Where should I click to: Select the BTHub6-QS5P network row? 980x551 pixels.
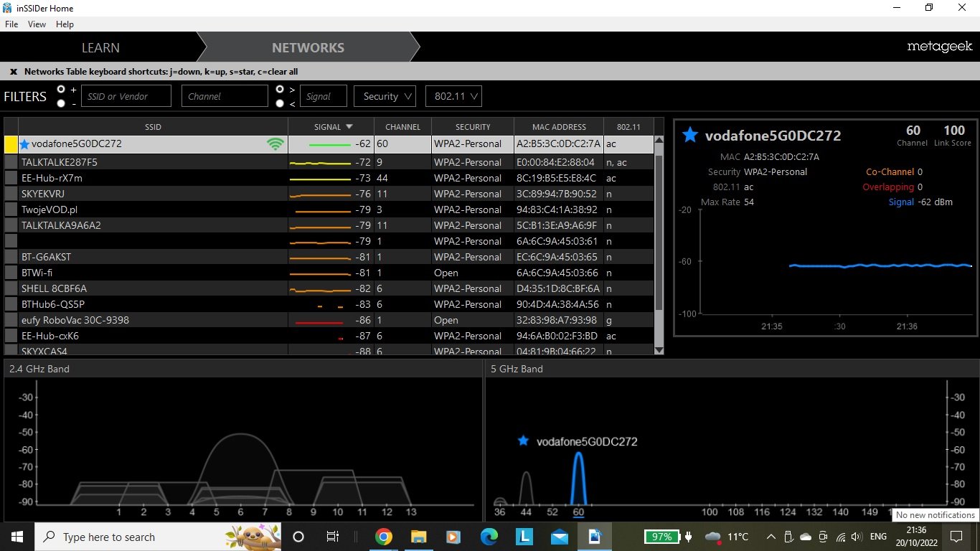point(329,304)
